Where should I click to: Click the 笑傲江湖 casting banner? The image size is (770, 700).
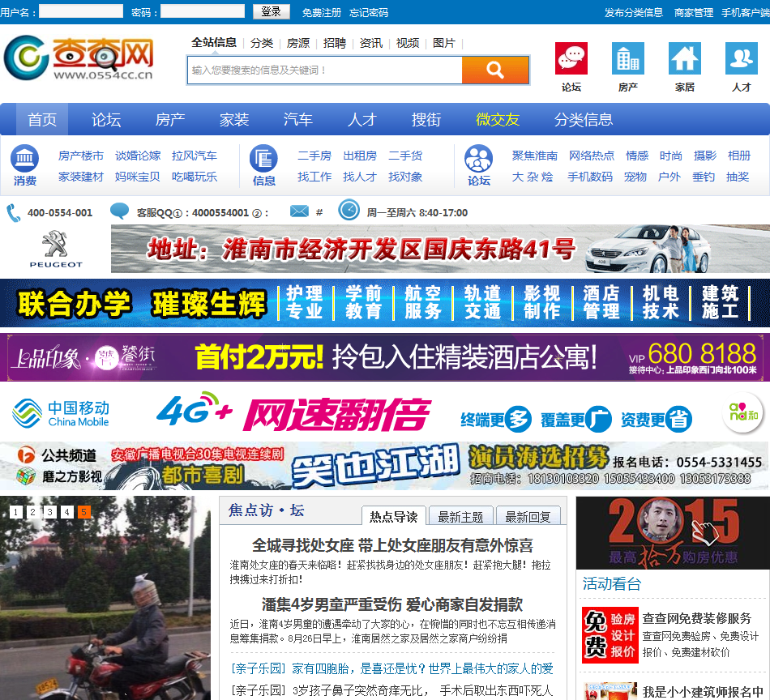(x=385, y=465)
